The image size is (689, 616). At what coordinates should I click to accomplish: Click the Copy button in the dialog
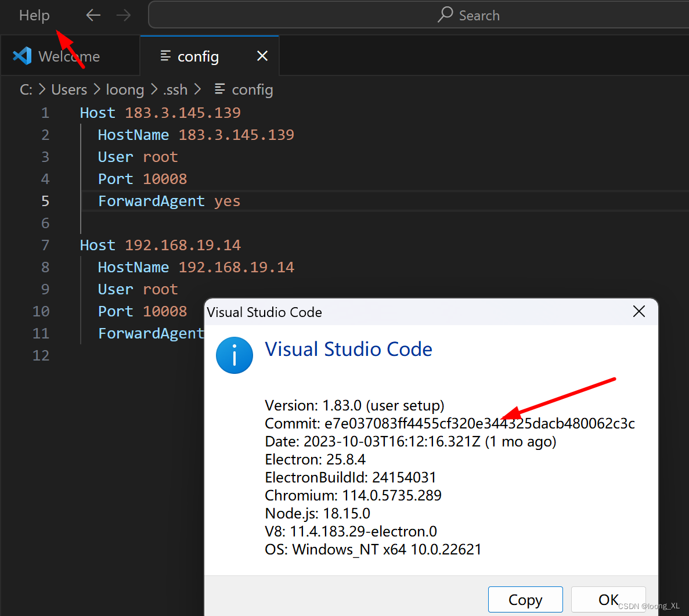pyautogui.click(x=525, y=599)
